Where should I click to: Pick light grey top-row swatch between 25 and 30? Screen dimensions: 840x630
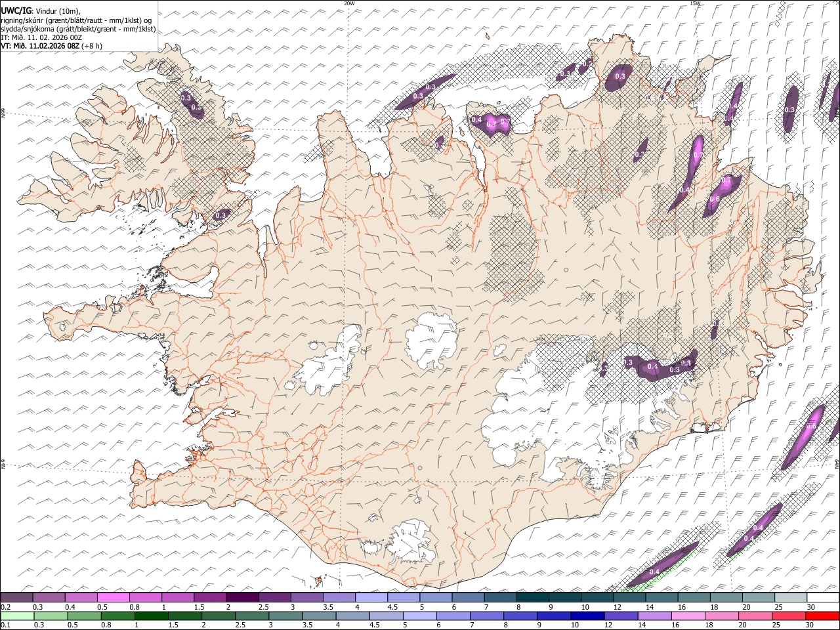(x=791, y=598)
